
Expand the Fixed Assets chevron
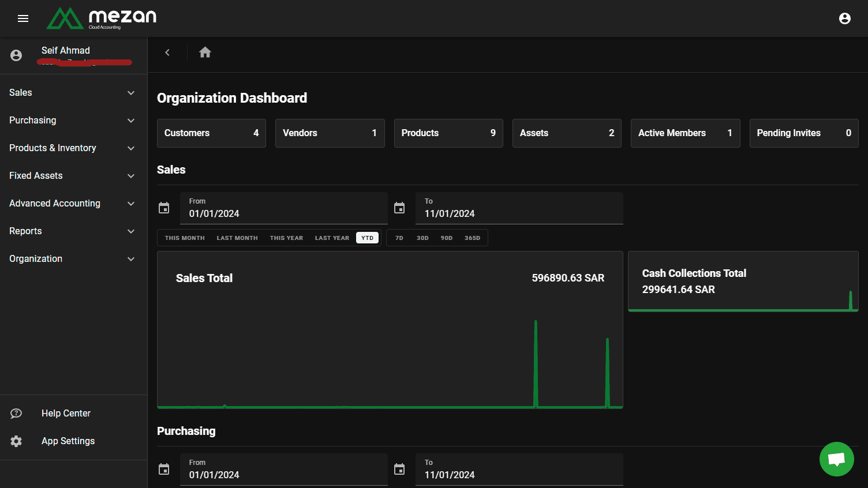pos(131,176)
